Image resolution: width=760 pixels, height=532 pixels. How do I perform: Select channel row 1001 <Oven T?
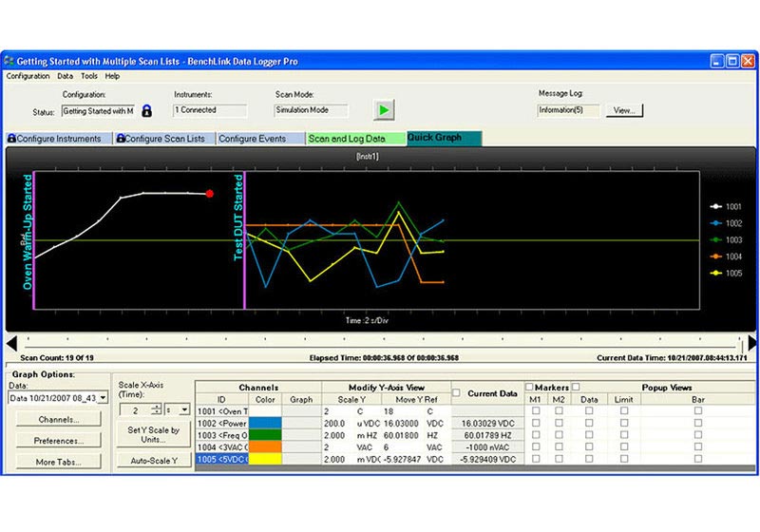coord(222,410)
